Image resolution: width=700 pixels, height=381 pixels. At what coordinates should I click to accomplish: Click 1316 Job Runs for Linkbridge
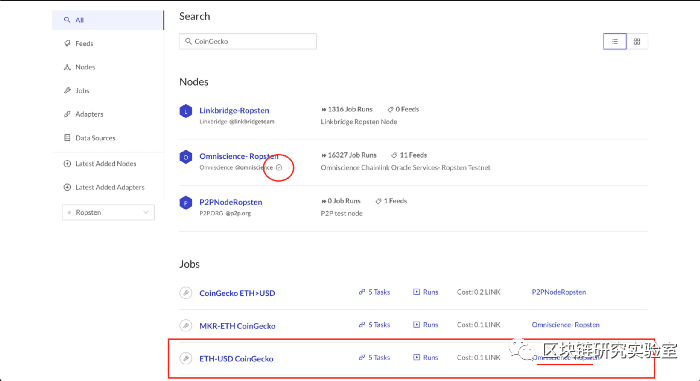pos(346,109)
